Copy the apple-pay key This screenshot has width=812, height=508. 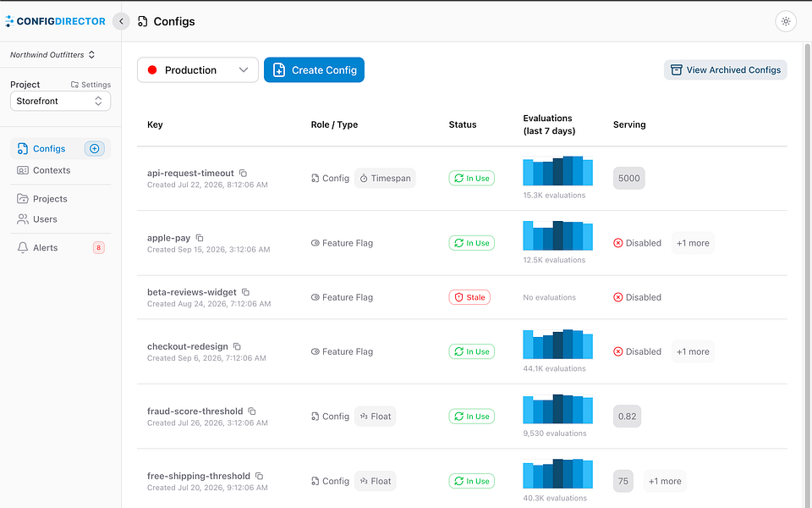pos(200,238)
